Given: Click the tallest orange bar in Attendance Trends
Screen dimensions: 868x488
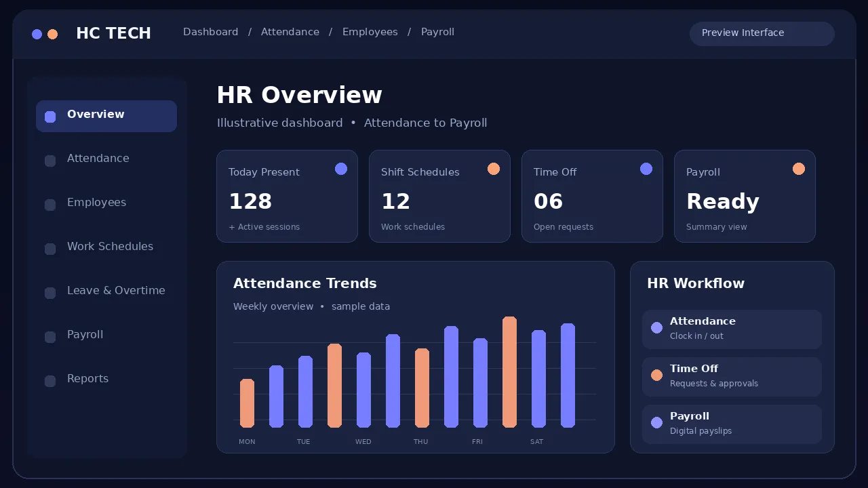Looking at the screenshot, I should (510, 372).
